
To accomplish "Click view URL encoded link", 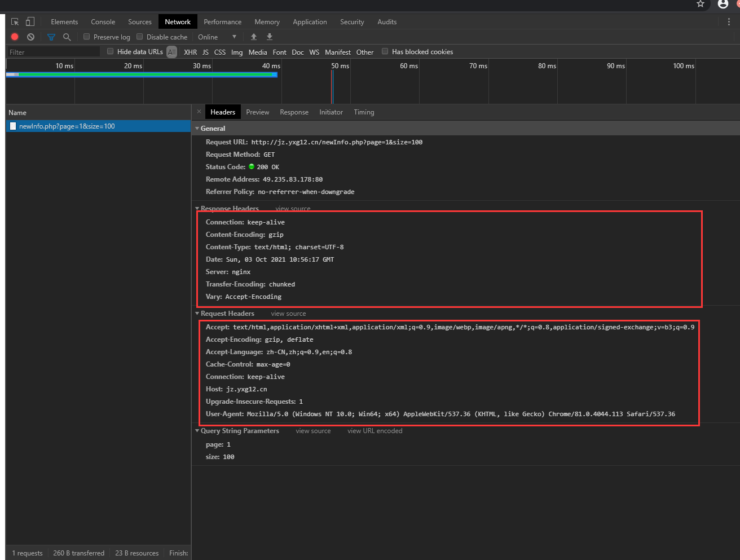I will tap(375, 431).
